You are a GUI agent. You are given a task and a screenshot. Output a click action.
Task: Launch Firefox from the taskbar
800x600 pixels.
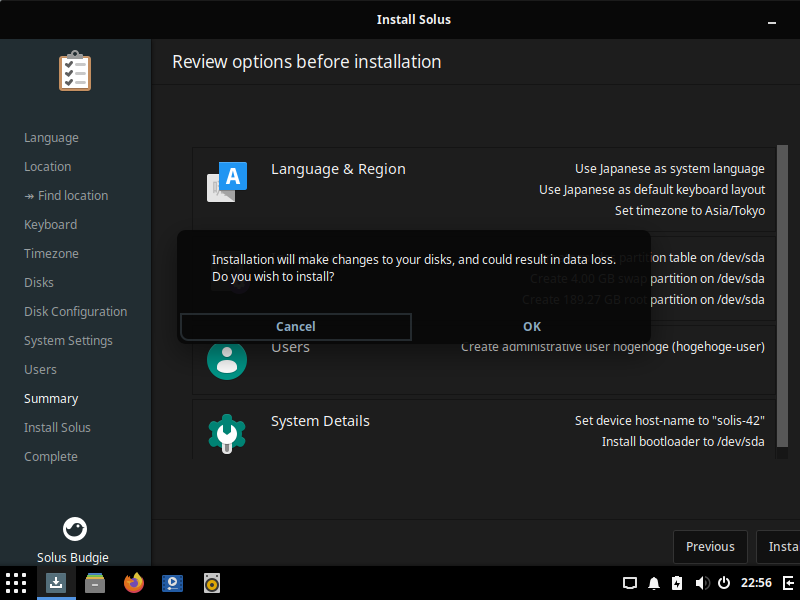click(134, 583)
